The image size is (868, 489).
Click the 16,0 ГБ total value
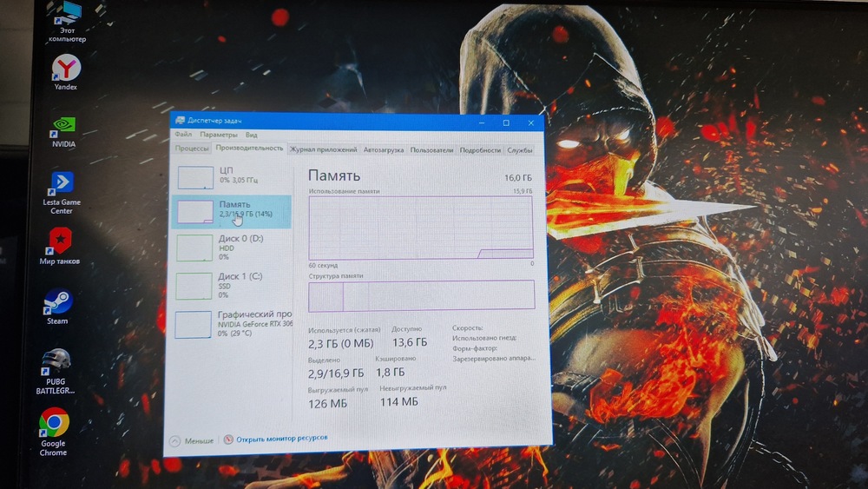pos(518,178)
